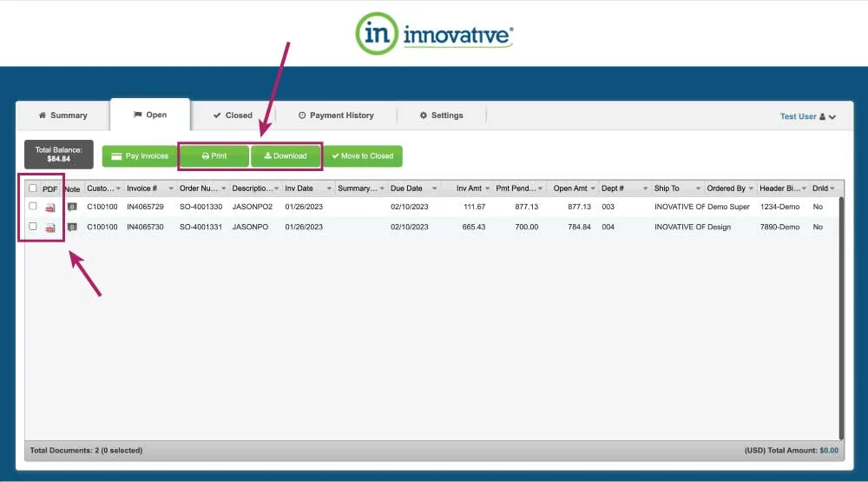
Task: Click ship-to INOVATIVE OF Design
Action: 693,228
